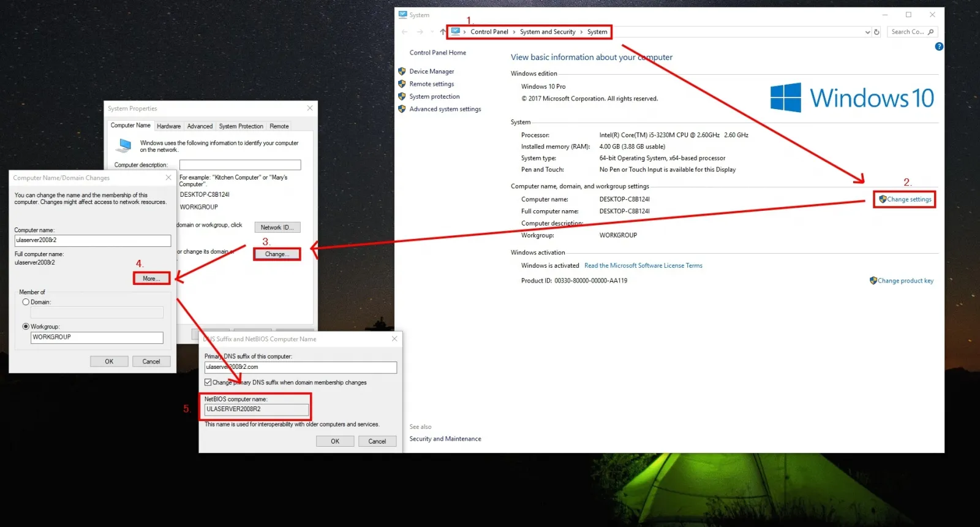Click the refresh icon in address bar
The height and width of the screenshot is (527, 980).
click(x=876, y=32)
